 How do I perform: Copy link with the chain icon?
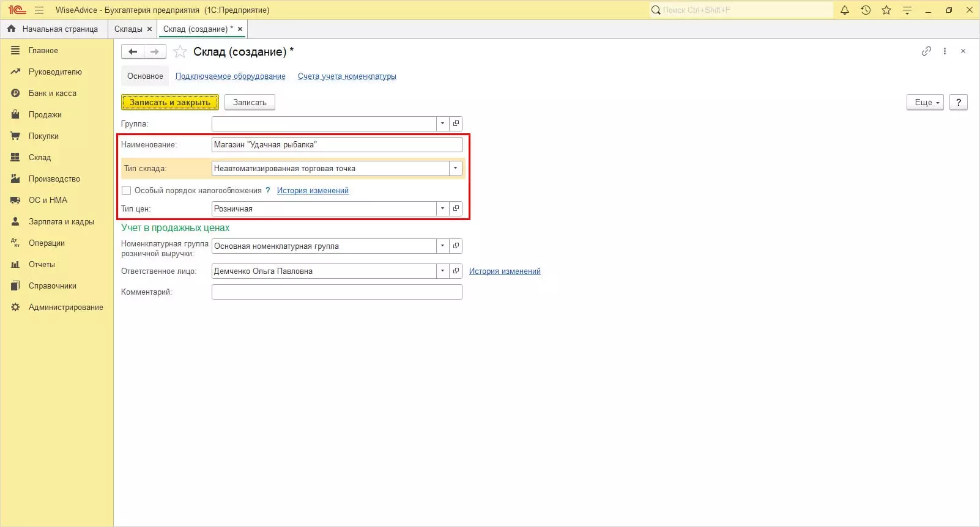coord(926,51)
